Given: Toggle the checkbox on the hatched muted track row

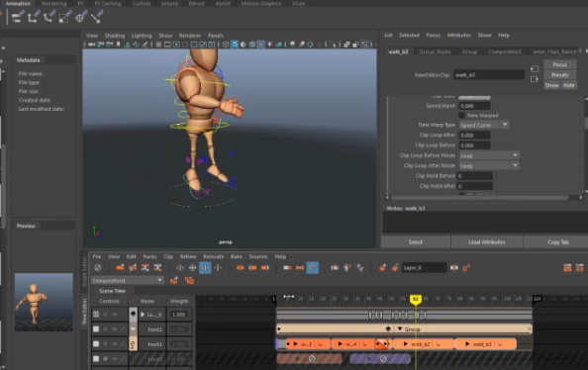Looking at the screenshot, I should coord(96,359).
